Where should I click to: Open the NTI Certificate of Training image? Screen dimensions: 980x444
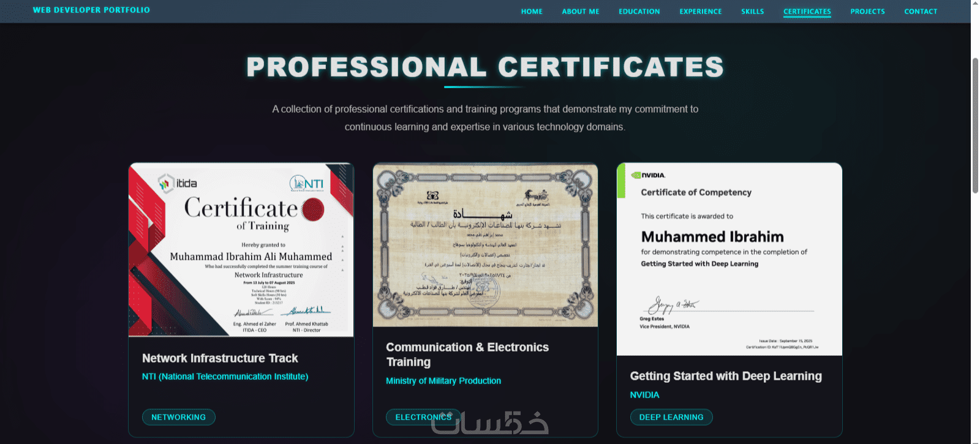coord(241,250)
